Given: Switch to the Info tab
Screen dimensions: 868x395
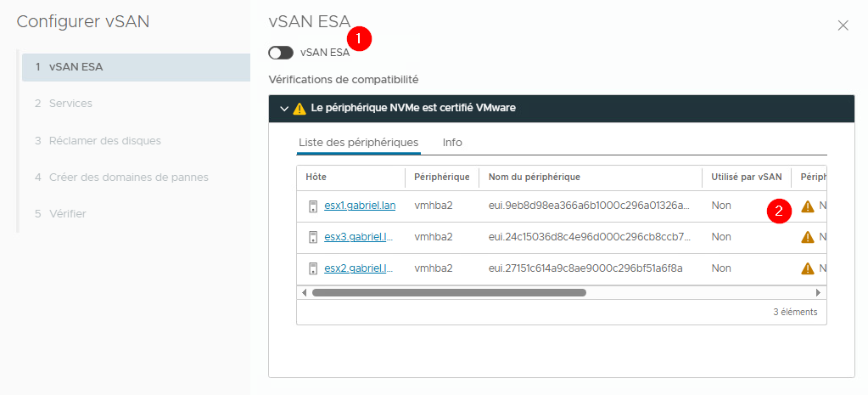Looking at the screenshot, I should click(x=452, y=143).
